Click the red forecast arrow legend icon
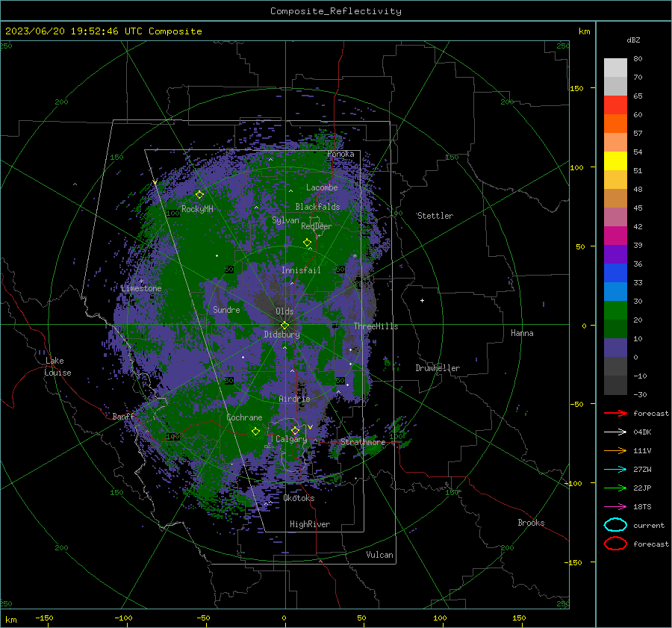The width and height of the screenshot is (672, 628). pyautogui.click(x=615, y=413)
